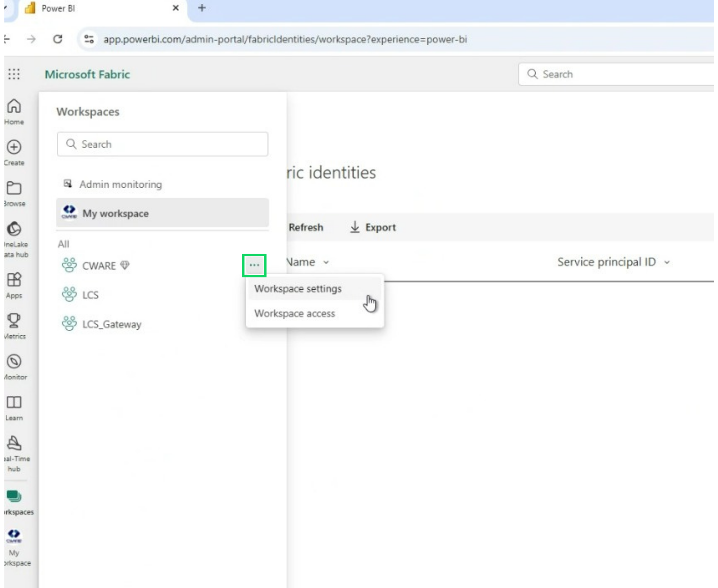Open the Browse folder icon
The width and height of the screenshot is (718, 588).
[14, 188]
